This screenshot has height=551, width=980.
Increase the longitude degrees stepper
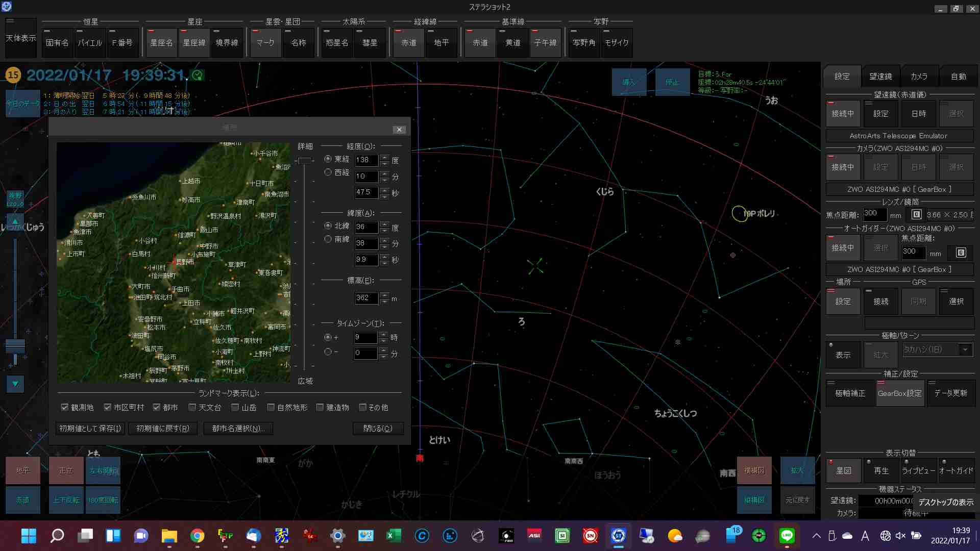click(x=384, y=157)
